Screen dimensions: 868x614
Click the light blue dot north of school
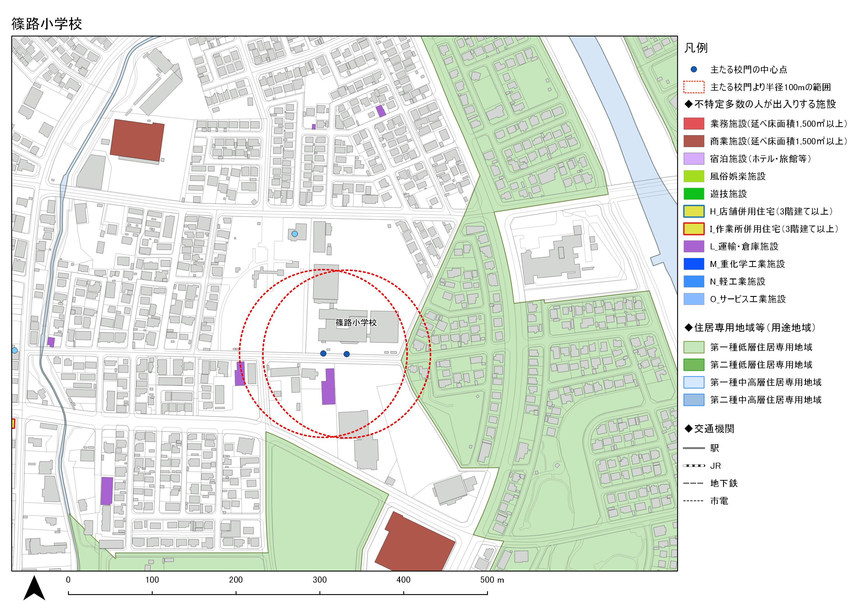pos(295,234)
